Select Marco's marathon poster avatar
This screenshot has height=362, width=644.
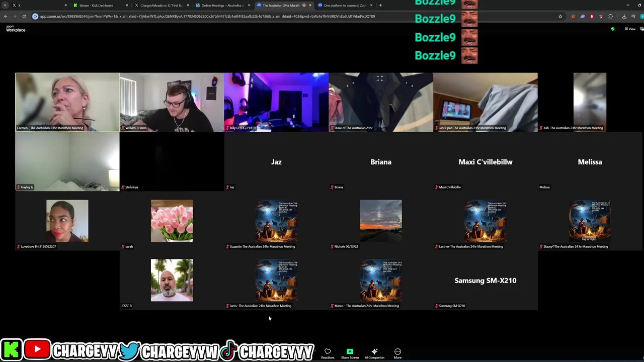(x=381, y=280)
